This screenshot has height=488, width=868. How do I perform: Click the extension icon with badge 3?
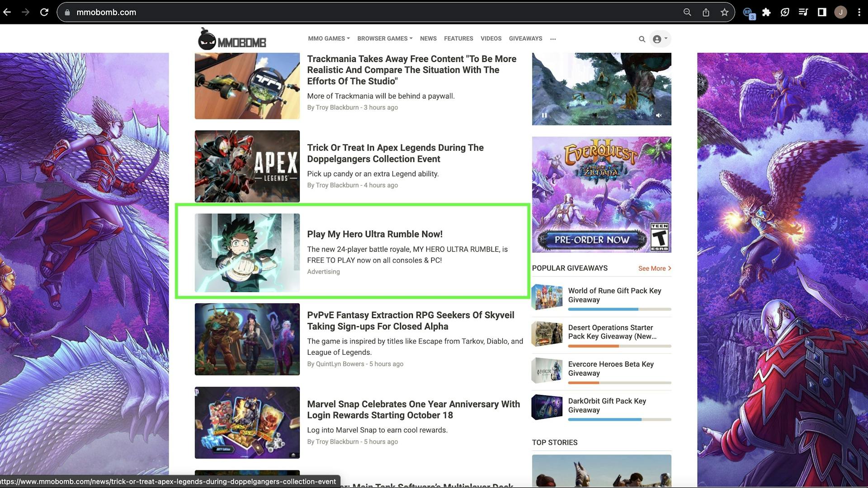[x=748, y=13]
